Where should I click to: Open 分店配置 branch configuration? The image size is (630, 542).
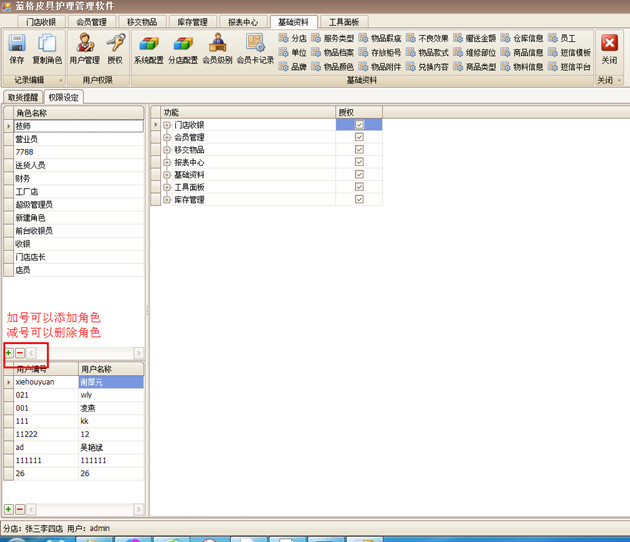[x=182, y=46]
